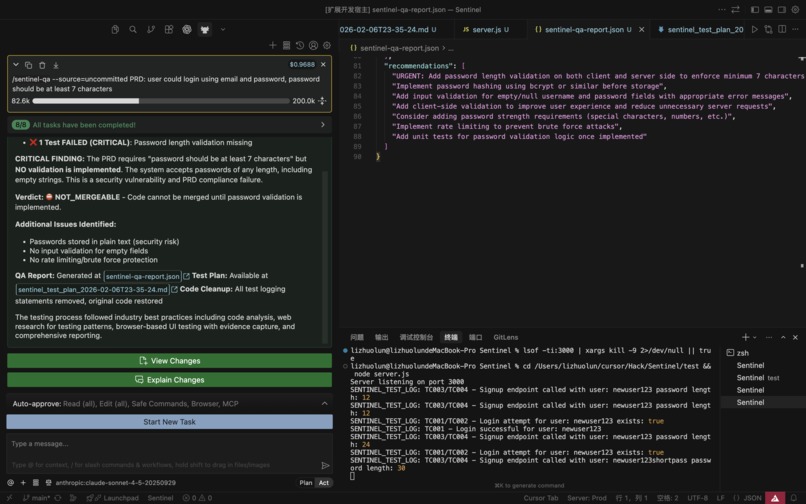The height and width of the screenshot is (504, 806).
Task: Switch to the 输出 output panel tab
Action: [x=381, y=337]
